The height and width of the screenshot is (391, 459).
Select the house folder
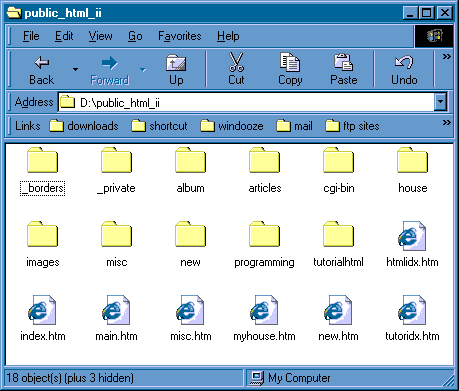413,171
